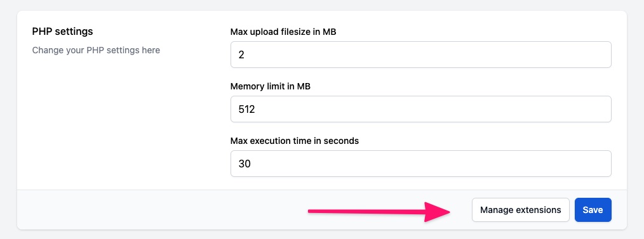Click the word "Save" on blue button
Image resolution: width=644 pixels, height=239 pixels.
click(593, 210)
